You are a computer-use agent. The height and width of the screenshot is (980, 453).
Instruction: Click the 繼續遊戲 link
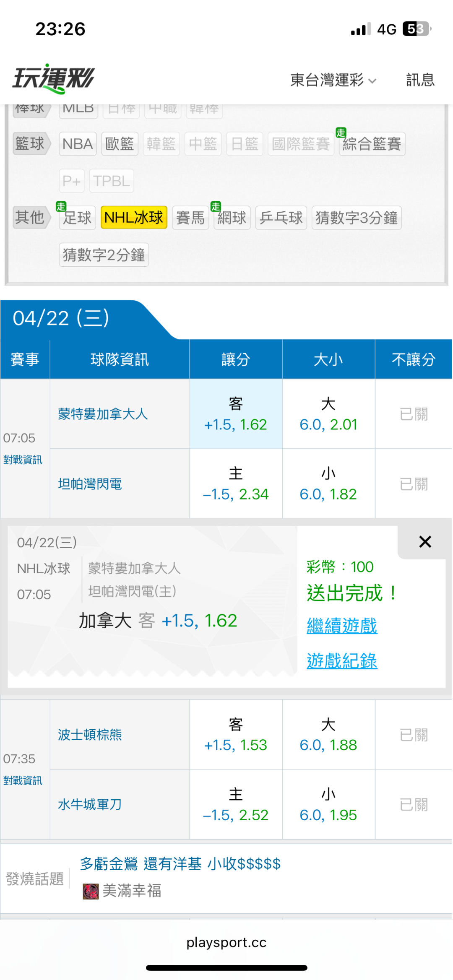[x=342, y=626]
